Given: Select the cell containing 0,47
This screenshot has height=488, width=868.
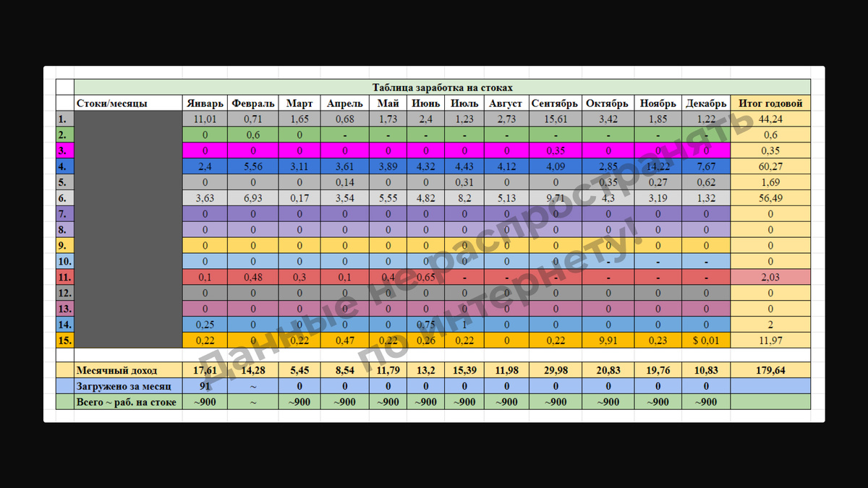Looking at the screenshot, I should click(344, 341).
